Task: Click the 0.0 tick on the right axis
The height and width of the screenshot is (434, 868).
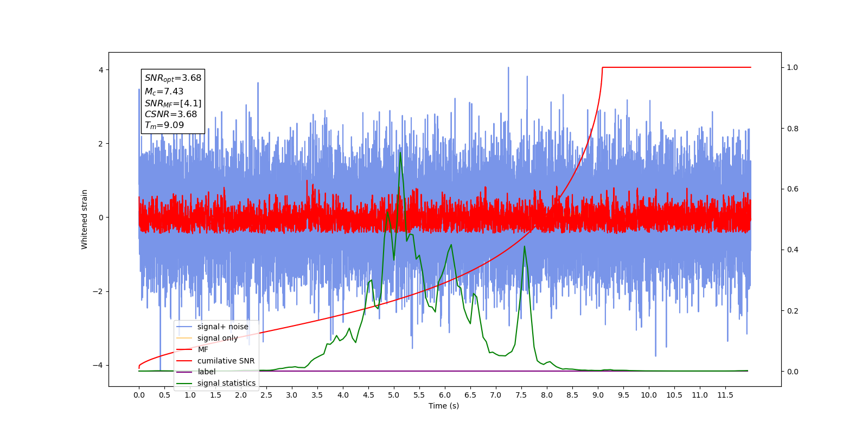Action: [x=793, y=372]
